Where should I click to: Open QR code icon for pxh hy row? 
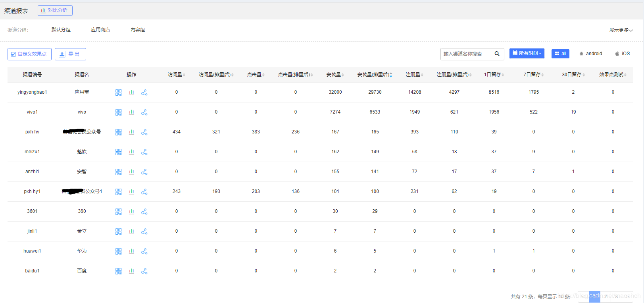pos(118,132)
